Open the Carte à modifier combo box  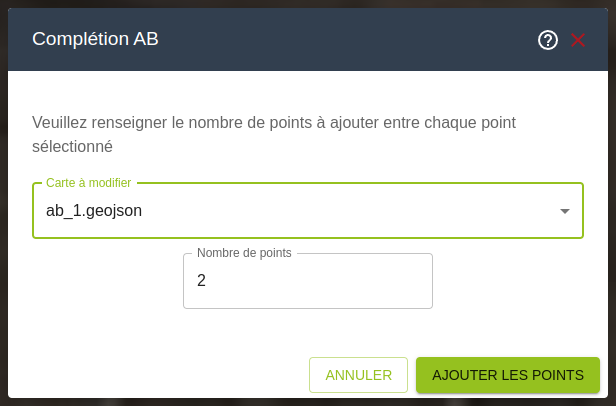pos(300,211)
